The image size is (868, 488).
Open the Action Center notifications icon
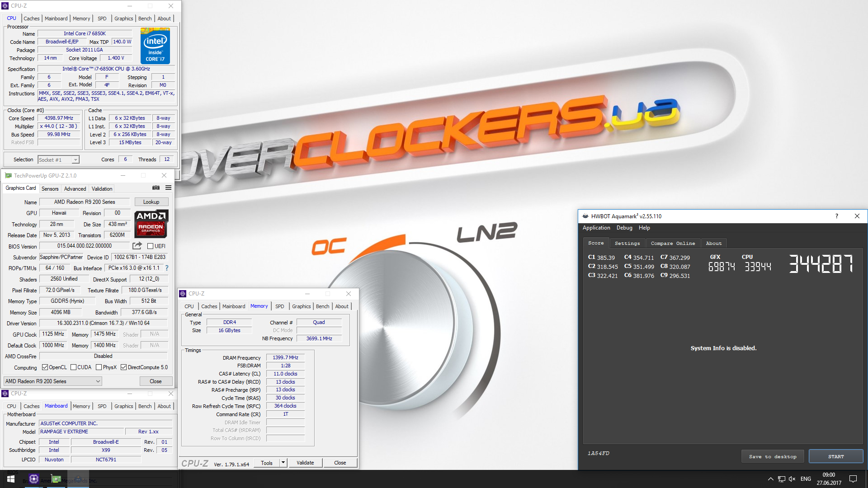[x=853, y=479]
